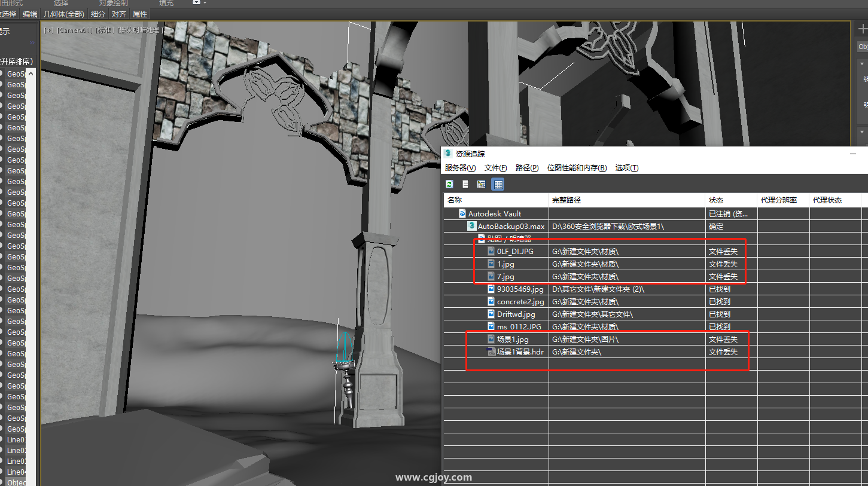Click the file icon beside AutoBackup03.max
Screen dimensions: 868x486
point(472,226)
